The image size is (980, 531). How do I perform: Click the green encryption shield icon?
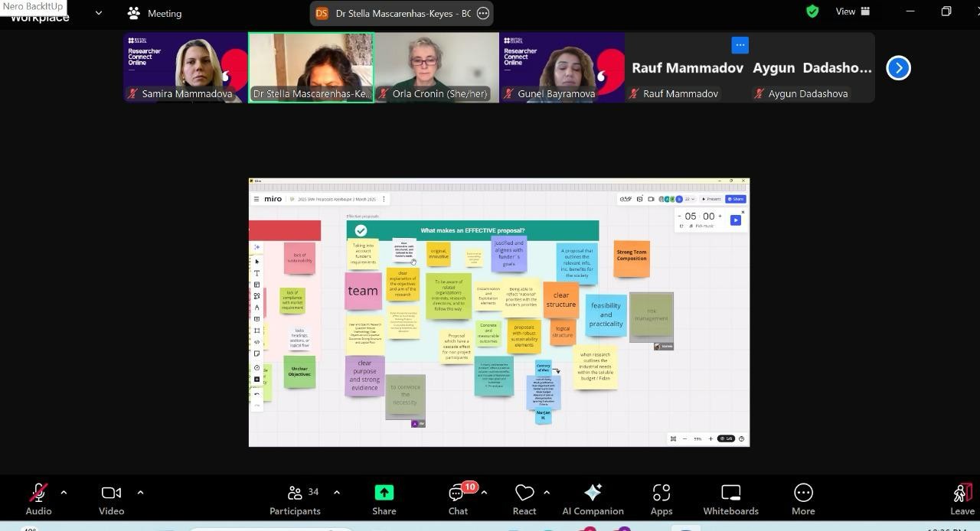coord(812,11)
